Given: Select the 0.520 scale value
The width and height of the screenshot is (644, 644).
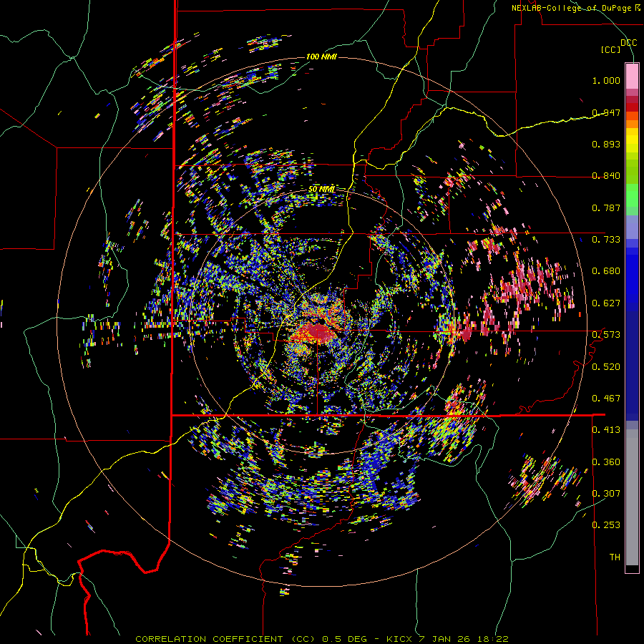Looking at the screenshot, I should (x=606, y=366).
